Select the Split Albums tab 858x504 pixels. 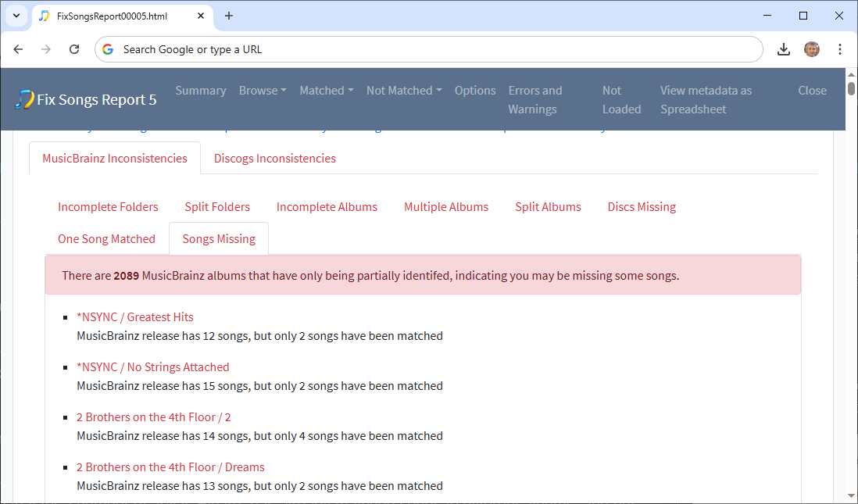[x=548, y=207]
